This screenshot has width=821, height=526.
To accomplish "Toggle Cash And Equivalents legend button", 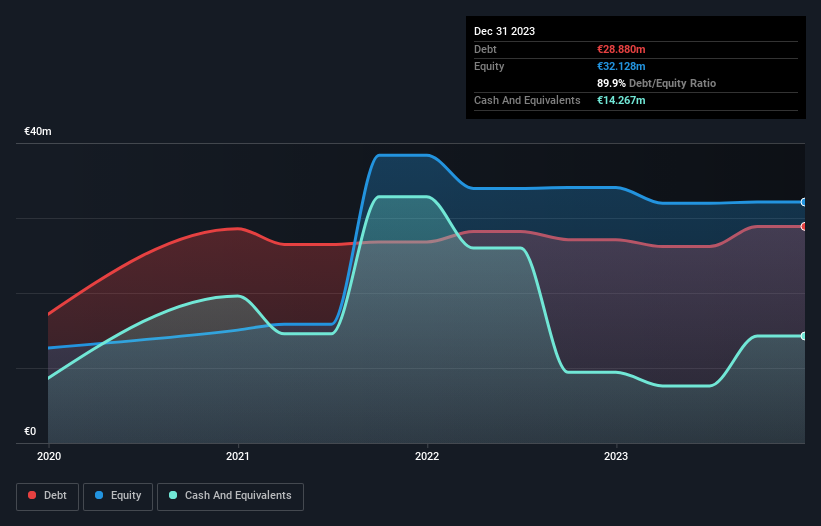I will click(x=230, y=496).
